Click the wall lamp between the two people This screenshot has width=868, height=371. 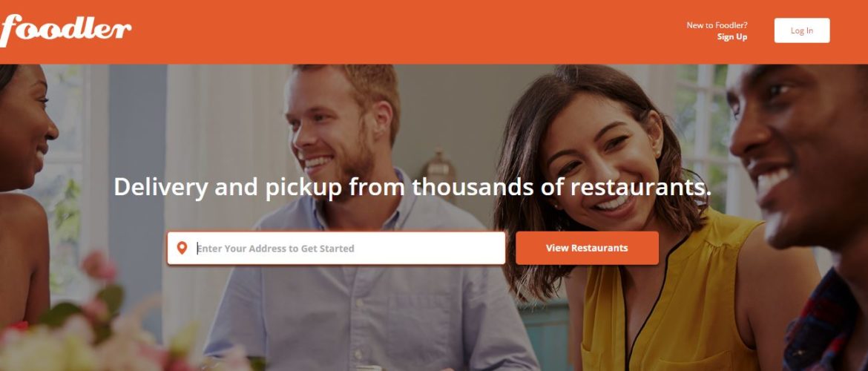tap(438, 170)
